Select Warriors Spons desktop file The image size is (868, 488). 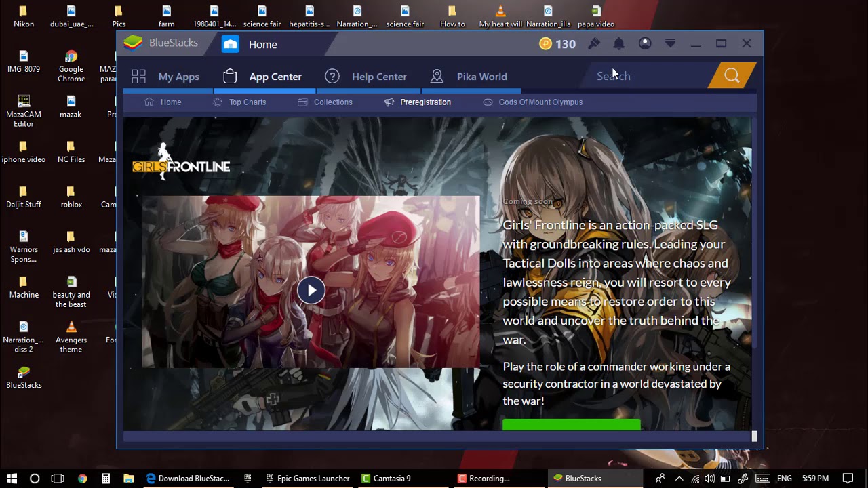point(24,247)
